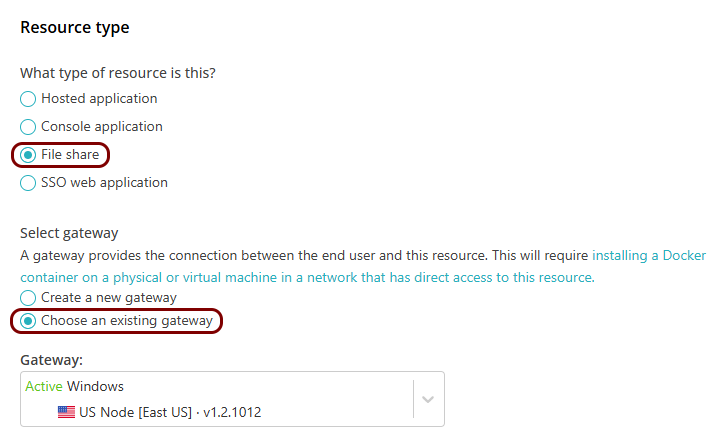
Task: Click the US flag icon in Gateway field
Action: (x=66, y=412)
